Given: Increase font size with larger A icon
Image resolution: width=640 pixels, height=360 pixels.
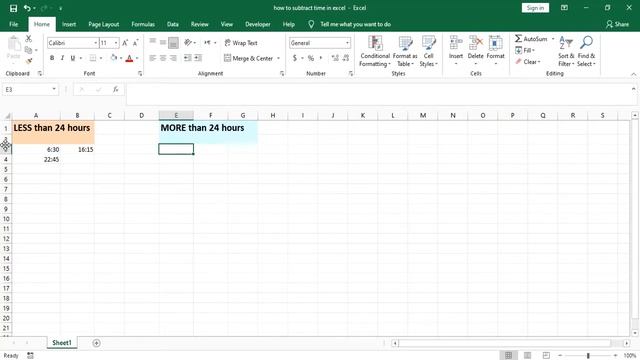Looking at the screenshot, I should pyautogui.click(x=125, y=43).
